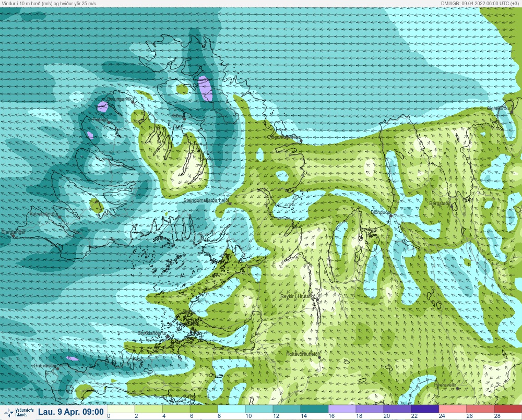The image size is (522, 420).
Task: Click the Æðey station marker
Action: 184,119
